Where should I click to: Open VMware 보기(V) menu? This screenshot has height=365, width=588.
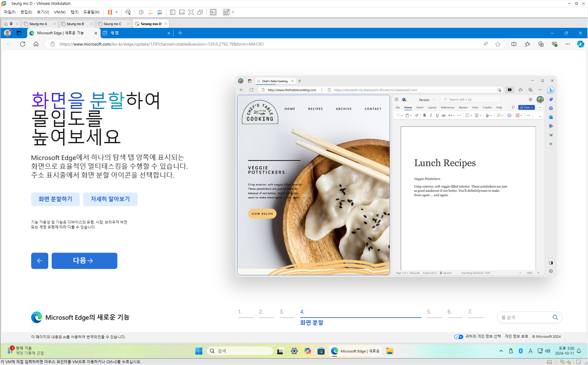click(x=43, y=12)
